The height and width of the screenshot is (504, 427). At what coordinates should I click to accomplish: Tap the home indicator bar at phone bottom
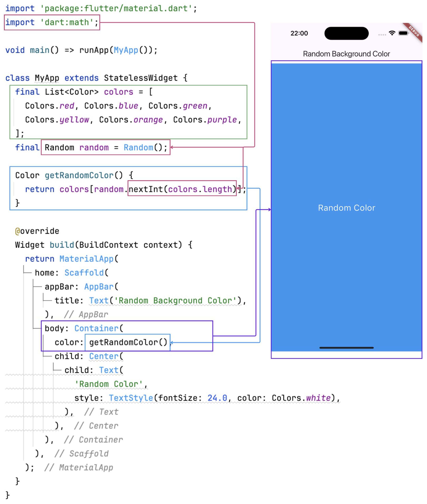[346, 348]
